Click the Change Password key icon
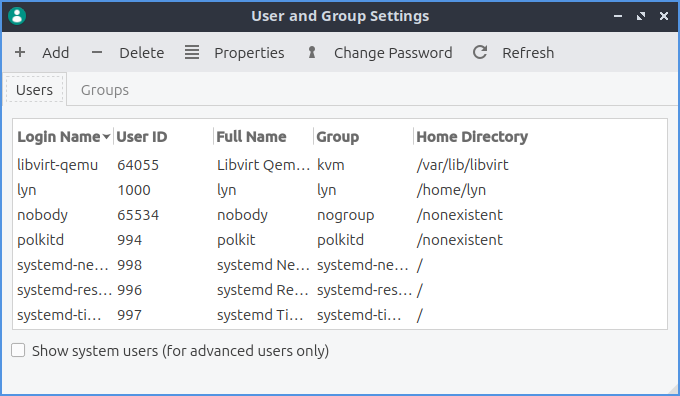The height and width of the screenshot is (396, 680). (311, 52)
